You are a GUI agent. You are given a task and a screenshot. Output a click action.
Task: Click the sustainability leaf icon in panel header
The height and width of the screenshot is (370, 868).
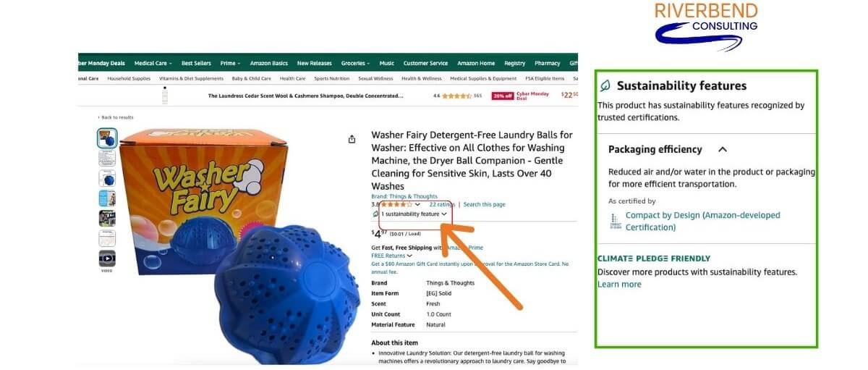(605, 85)
